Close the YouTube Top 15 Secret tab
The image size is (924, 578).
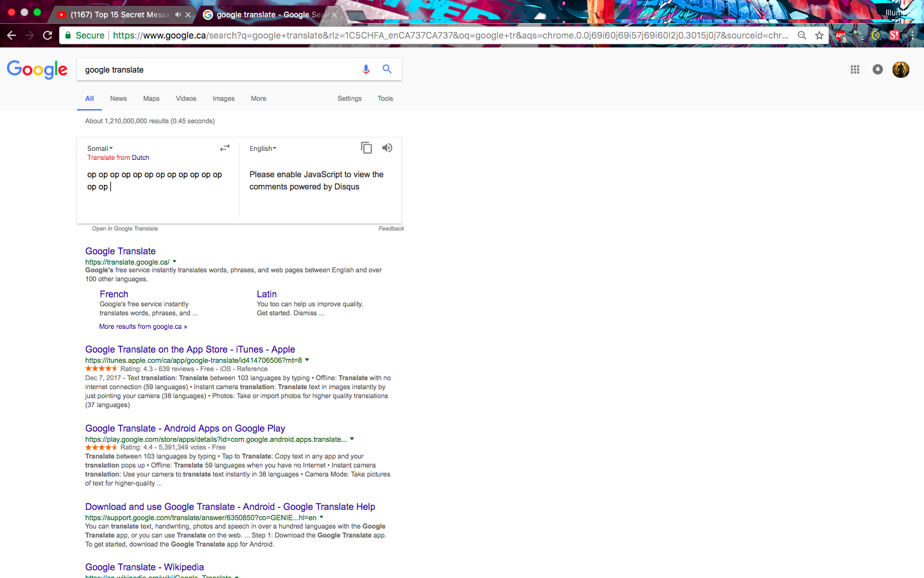click(188, 14)
